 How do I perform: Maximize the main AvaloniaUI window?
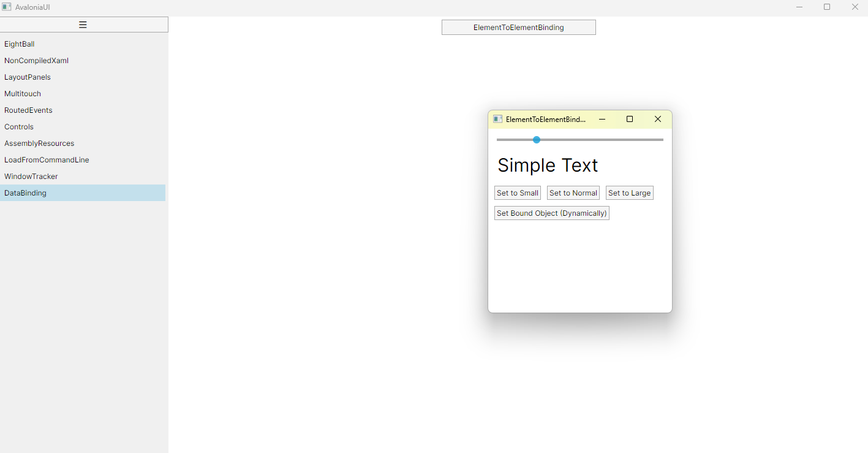point(827,7)
